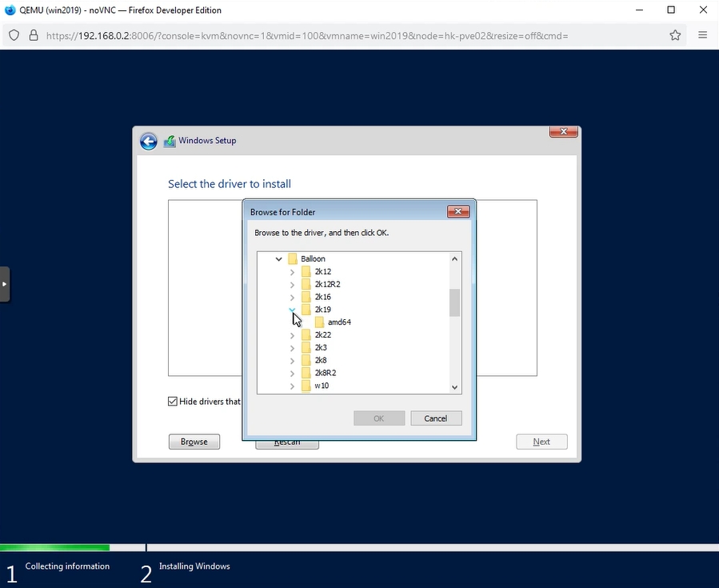Screen dimensions: 719x588
Task: Collapse the expanded 2k19 folder
Action: 292,310
